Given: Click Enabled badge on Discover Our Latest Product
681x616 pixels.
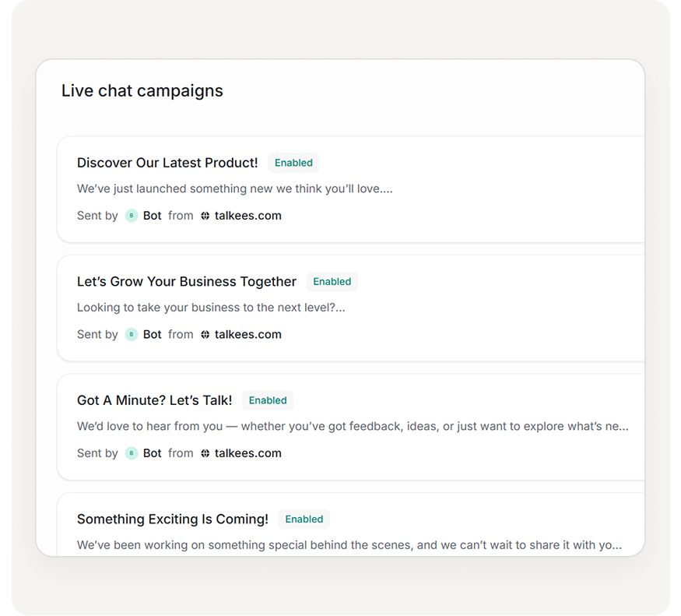Looking at the screenshot, I should pyautogui.click(x=293, y=163).
